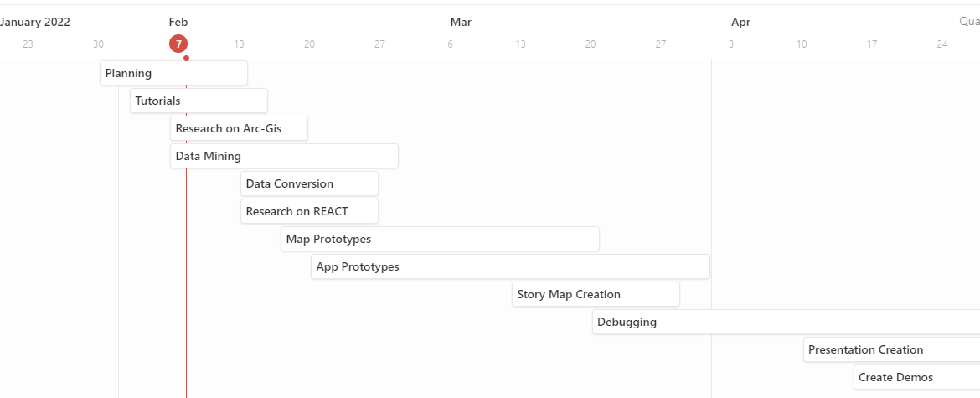The height and width of the screenshot is (398, 980).
Task: Open the Data Mining timeline item
Action: [x=284, y=156]
